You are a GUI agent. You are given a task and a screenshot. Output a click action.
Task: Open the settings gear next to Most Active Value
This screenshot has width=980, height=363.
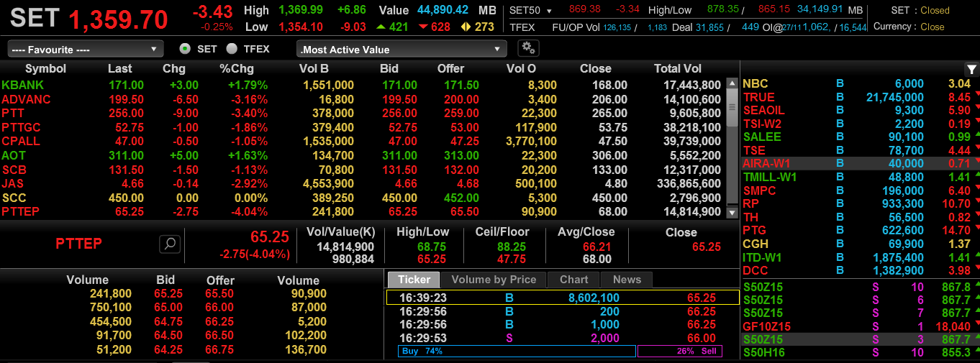(x=528, y=49)
